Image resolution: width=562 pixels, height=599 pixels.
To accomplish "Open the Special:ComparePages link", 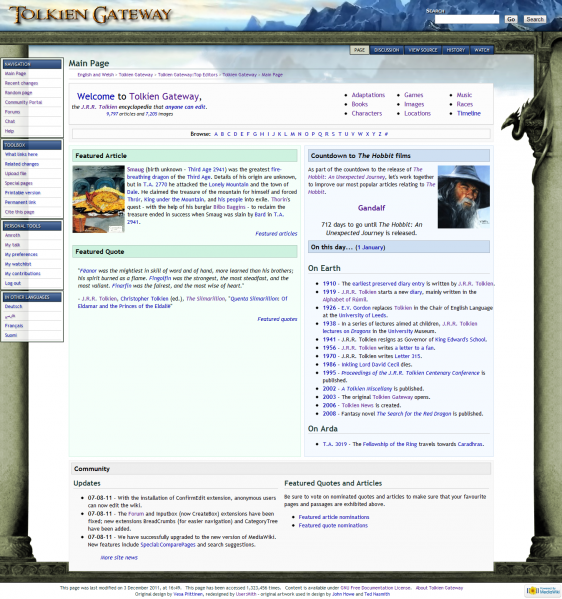I will (x=168, y=545).
